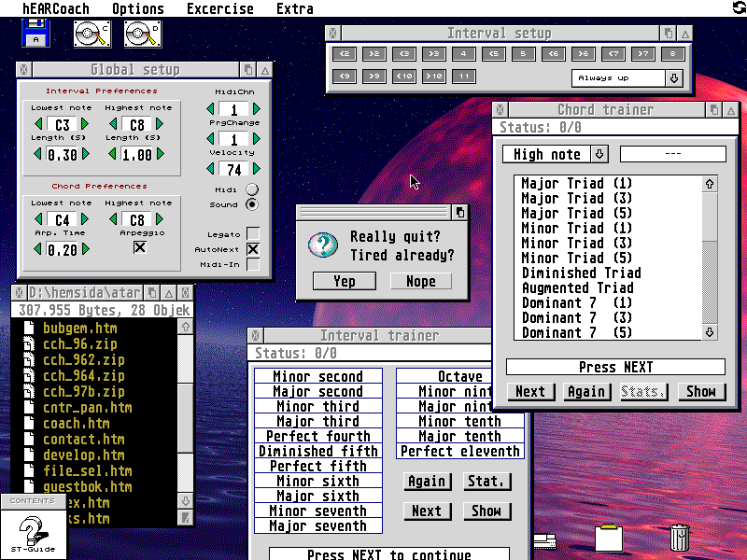Select the Midi radio button
This screenshot has width=747, height=560.
tap(252, 189)
